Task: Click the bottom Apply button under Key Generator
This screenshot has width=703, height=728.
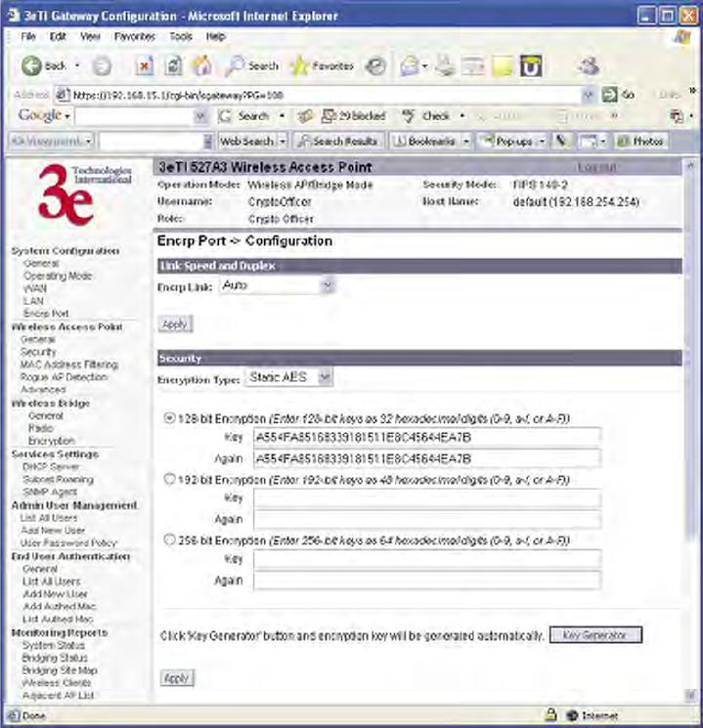Action: coord(177,678)
